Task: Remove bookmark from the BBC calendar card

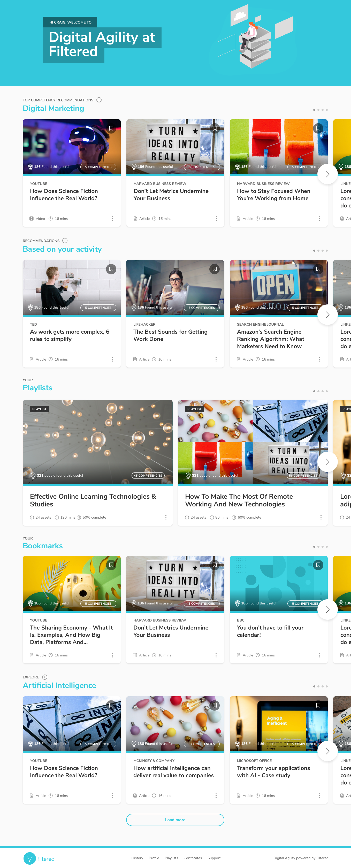Action: [318, 565]
